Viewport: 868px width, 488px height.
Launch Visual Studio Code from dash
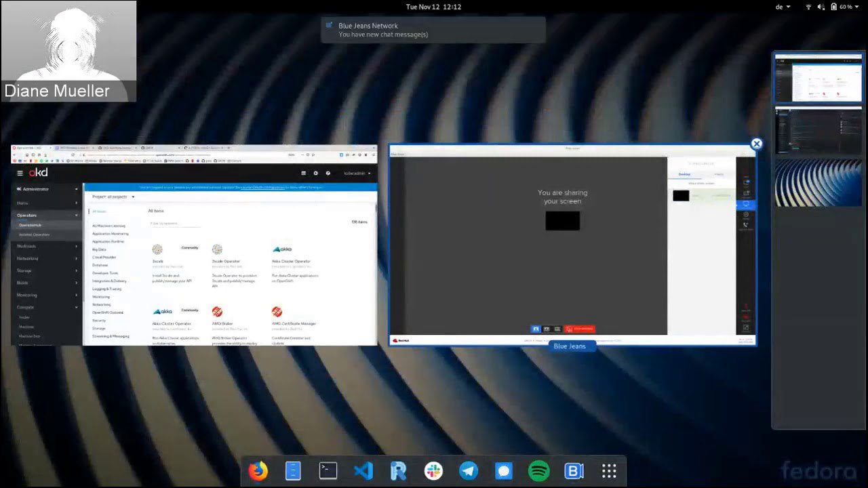(363, 470)
